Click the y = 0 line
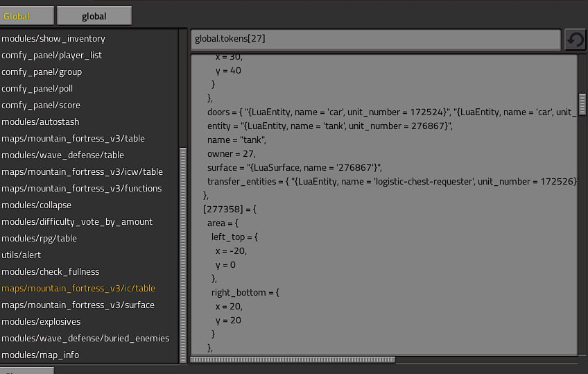Screen dimensions: 588x374 pyautogui.click(x=225, y=265)
